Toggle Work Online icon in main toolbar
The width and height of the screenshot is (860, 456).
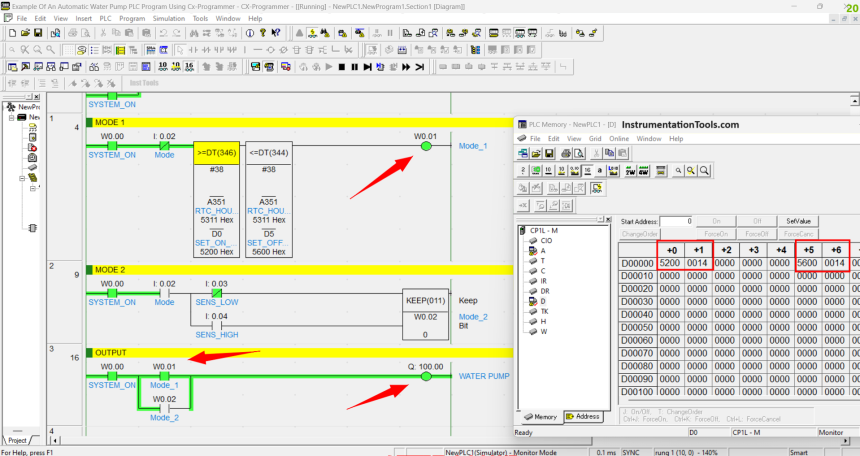tap(312, 33)
